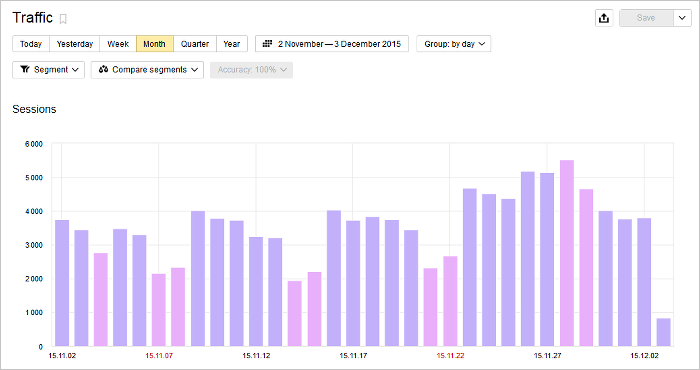This screenshot has height=370, width=700.
Task: Click the Save button
Action: (x=646, y=18)
